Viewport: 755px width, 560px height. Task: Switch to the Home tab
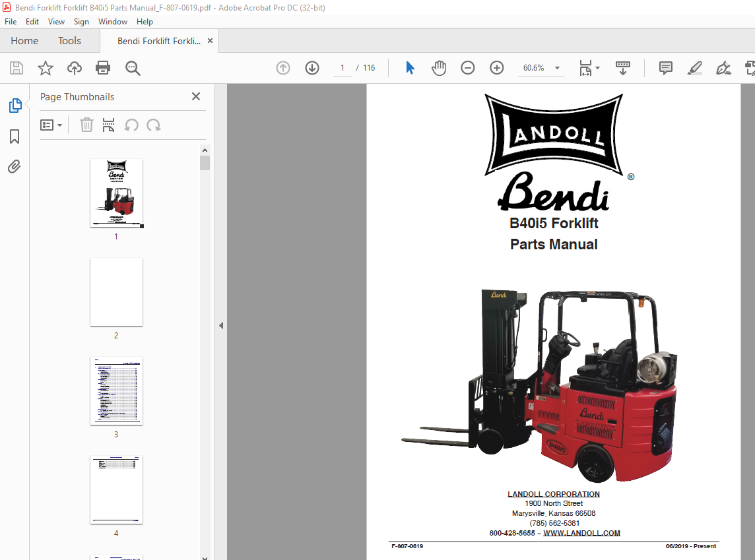click(x=24, y=41)
